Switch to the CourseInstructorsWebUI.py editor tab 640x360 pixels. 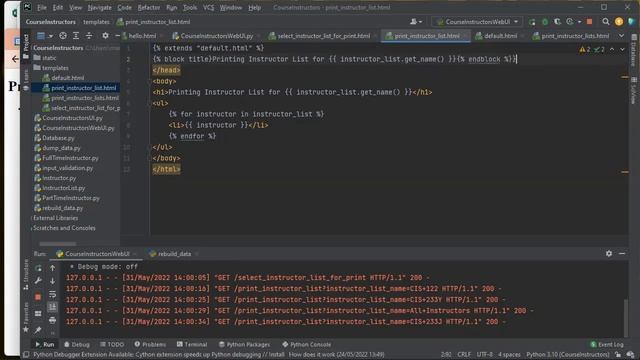[x=216, y=36]
